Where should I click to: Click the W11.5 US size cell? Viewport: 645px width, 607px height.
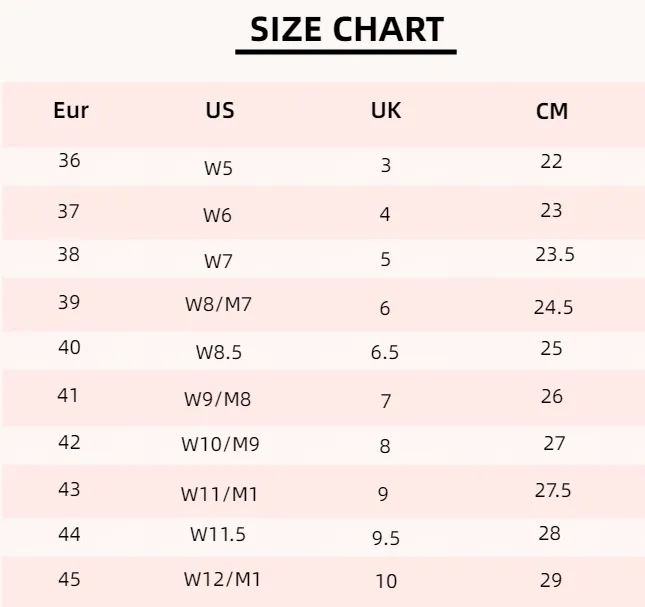(x=218, y=534)
